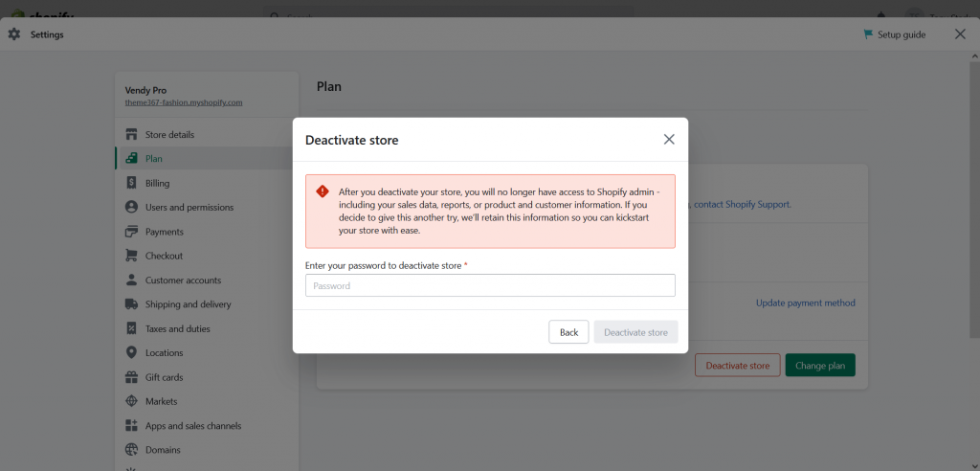Click the Settings header title
980x471 pixels.
point(47,34)
